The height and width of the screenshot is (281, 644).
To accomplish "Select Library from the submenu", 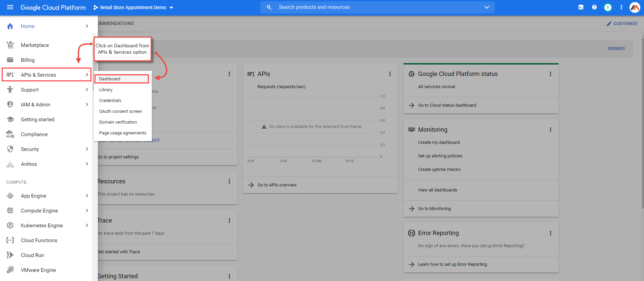I will (x=122, y=90).
